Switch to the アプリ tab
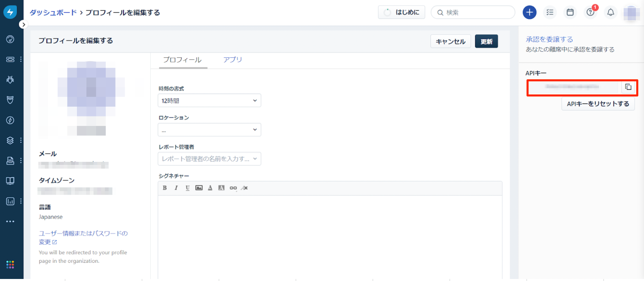The width and height of the screenshot is (644, 281). coord(233,60)
